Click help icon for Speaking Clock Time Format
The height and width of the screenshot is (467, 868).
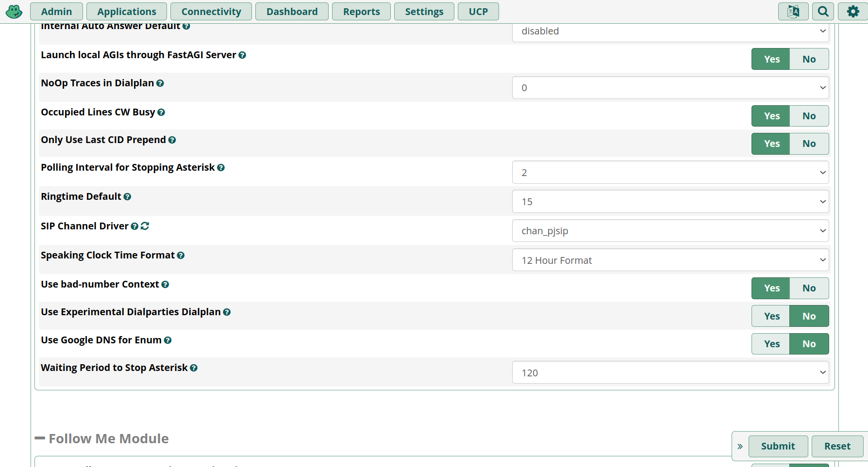pyautogui.click(x=181, y=256)
